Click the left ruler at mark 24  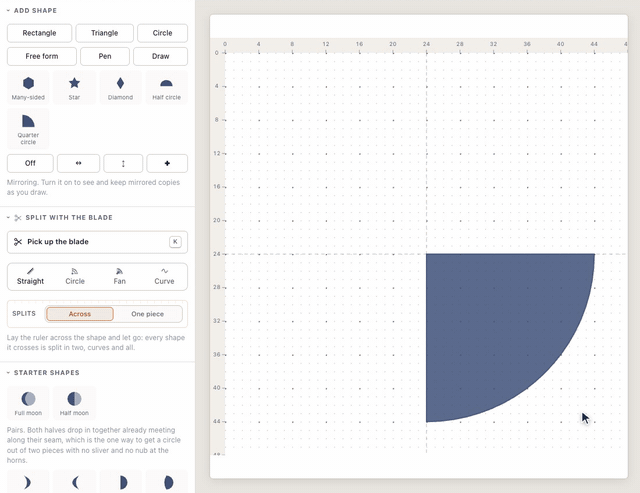pos(216,254)
